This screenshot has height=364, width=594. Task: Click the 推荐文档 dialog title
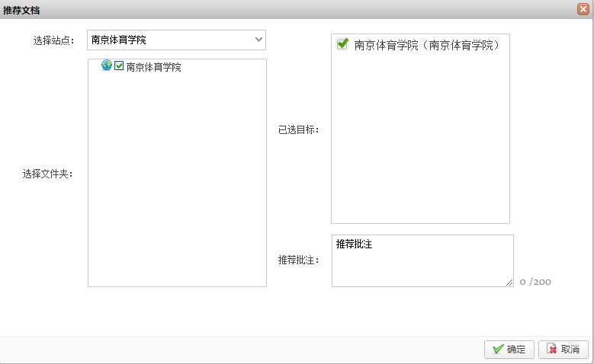pos(22,9)
